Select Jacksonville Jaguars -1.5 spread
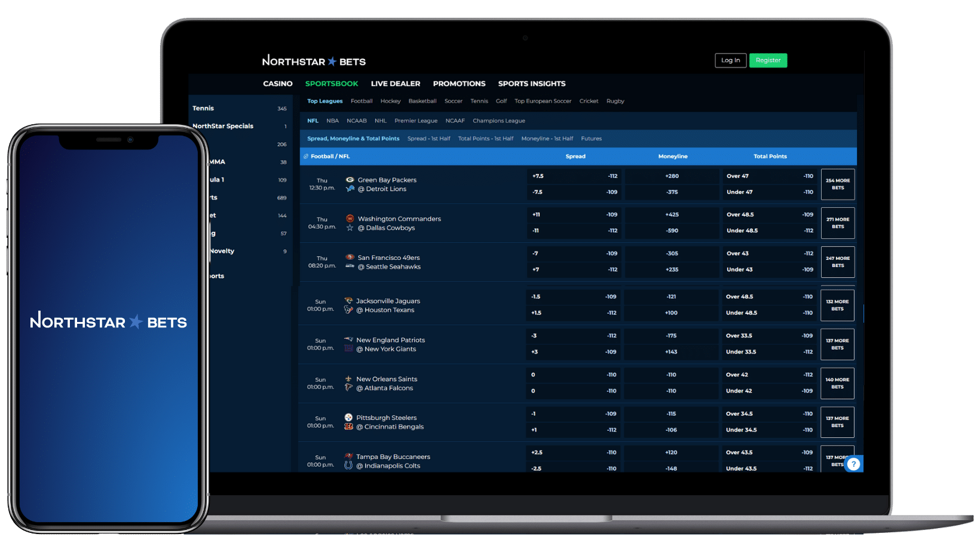Viewport: 980px width, 552px height. click(x=573, y=297)
